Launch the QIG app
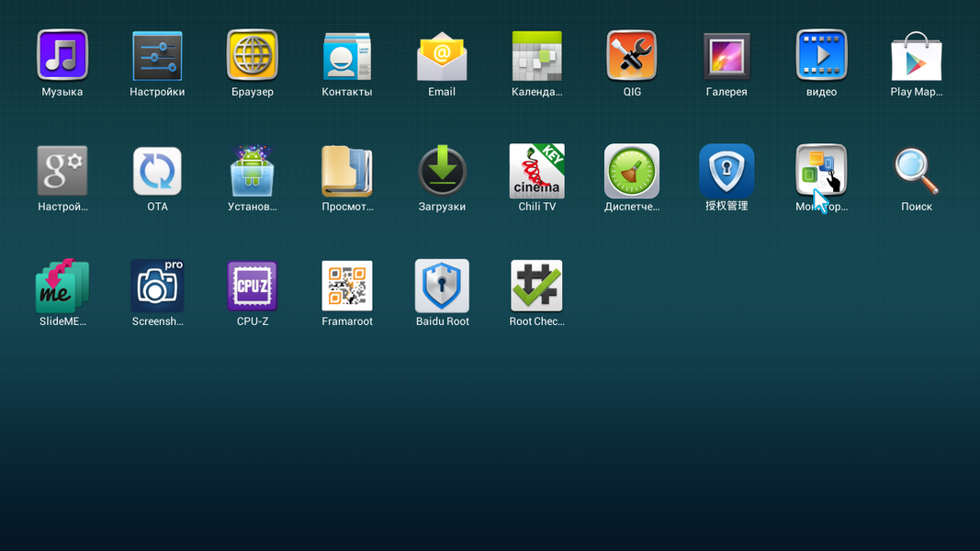 (632, 56)
